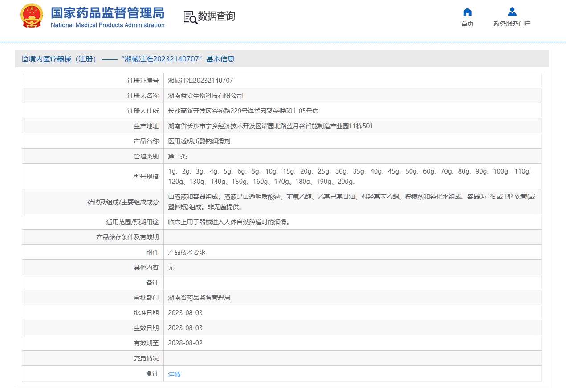Open the 首页 text link
Image resolution: width=566 pixels, height=392 pixels.
point(467,24)
